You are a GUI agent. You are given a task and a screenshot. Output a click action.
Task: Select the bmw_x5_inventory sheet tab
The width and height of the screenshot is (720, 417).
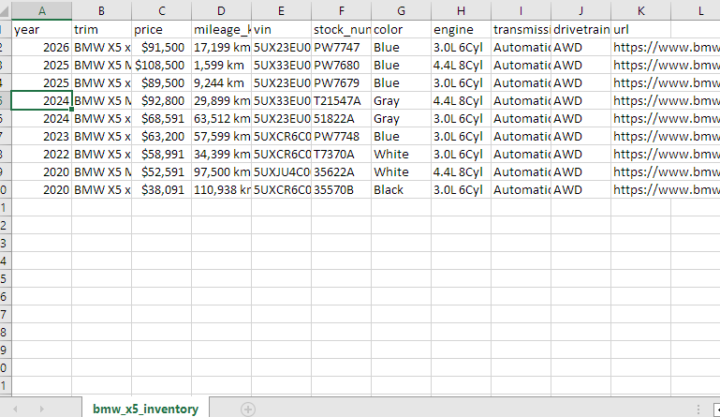pos(146,408)
